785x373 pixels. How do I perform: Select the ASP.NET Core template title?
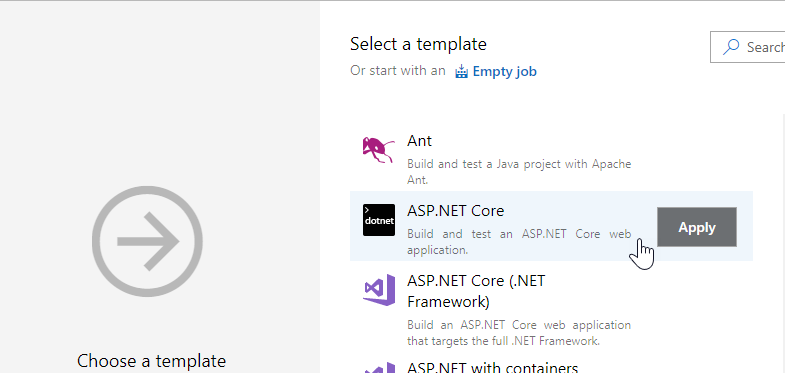pos(456,211)
